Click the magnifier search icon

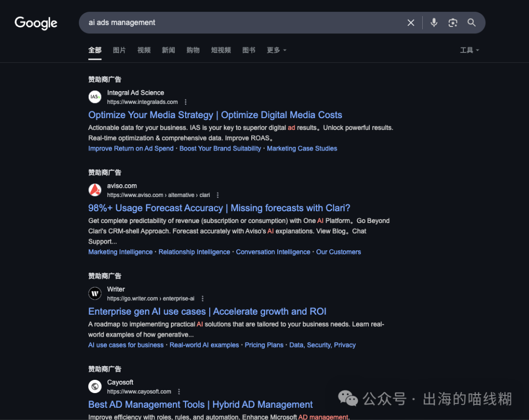[x=471, y=23]
